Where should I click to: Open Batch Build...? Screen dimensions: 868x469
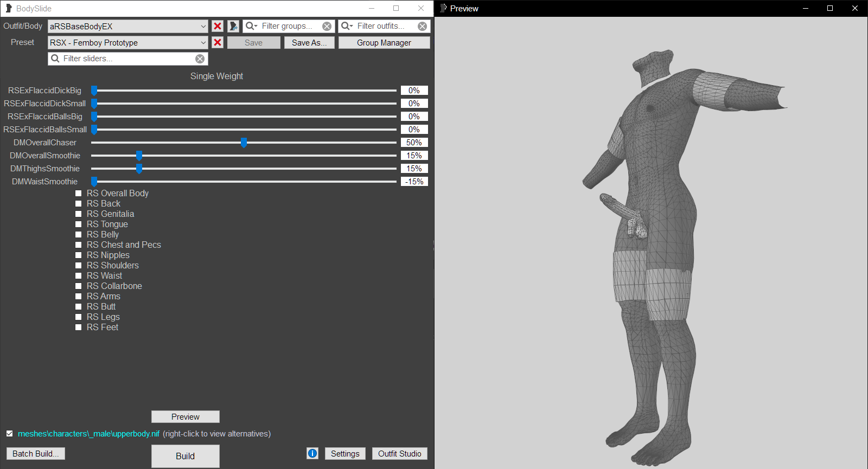[x=36, y=453]
